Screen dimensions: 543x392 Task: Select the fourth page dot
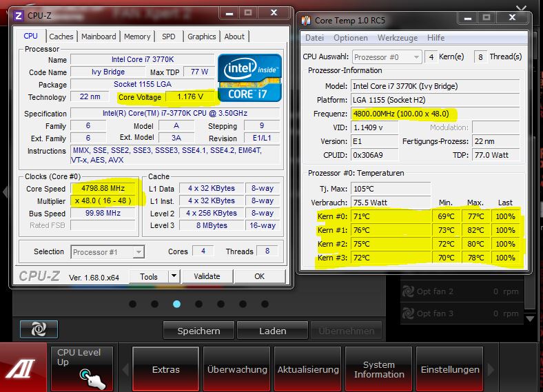[198, 304]
